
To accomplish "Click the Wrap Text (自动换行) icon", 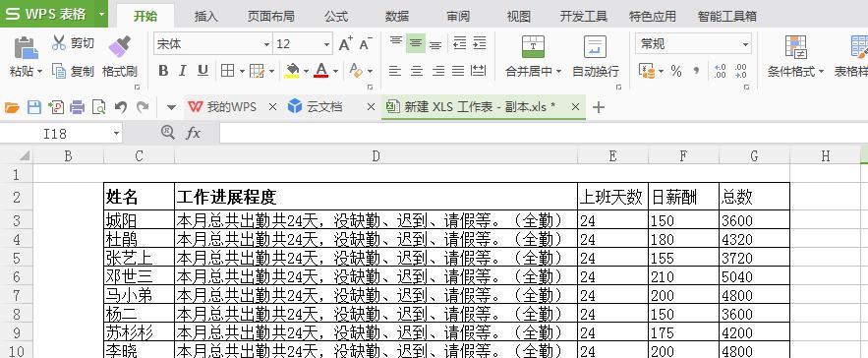I will (x=595, y=47).
